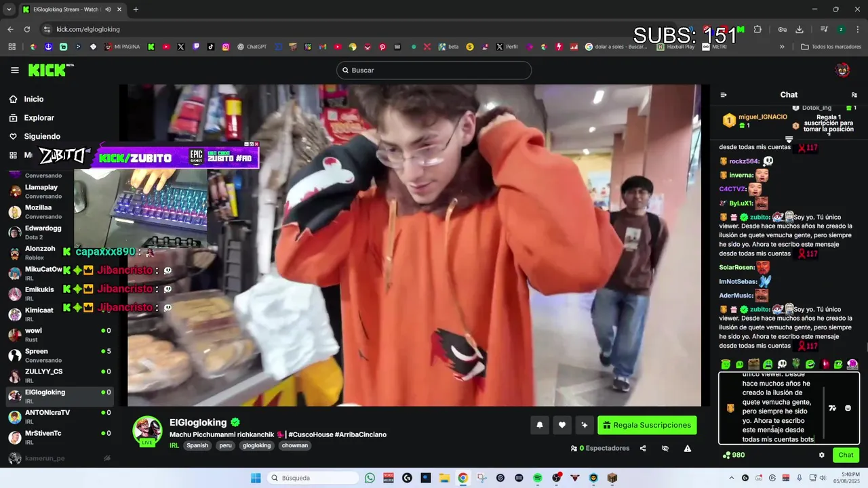
Task: Open the user avatar menu
Action: [x=842, y=70]
